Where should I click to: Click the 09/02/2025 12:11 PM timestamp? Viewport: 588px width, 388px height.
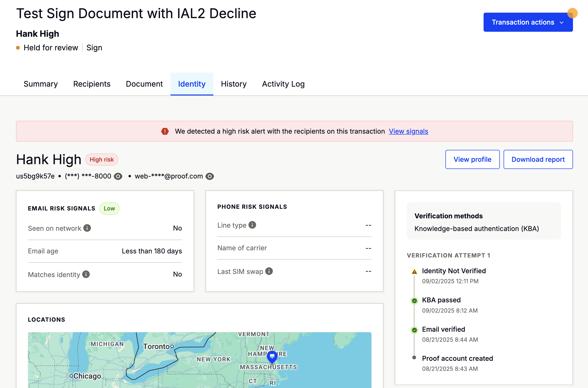(x=450, y=281)
